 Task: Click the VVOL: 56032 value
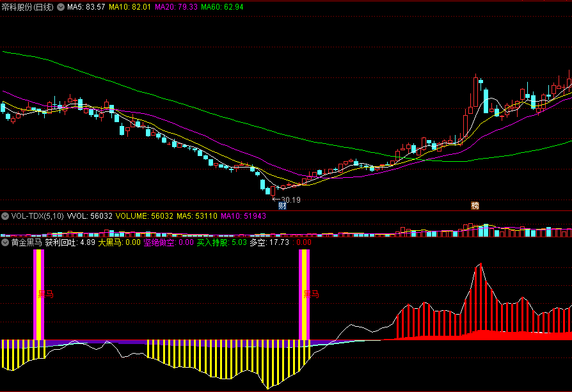[x=90, y=216]
